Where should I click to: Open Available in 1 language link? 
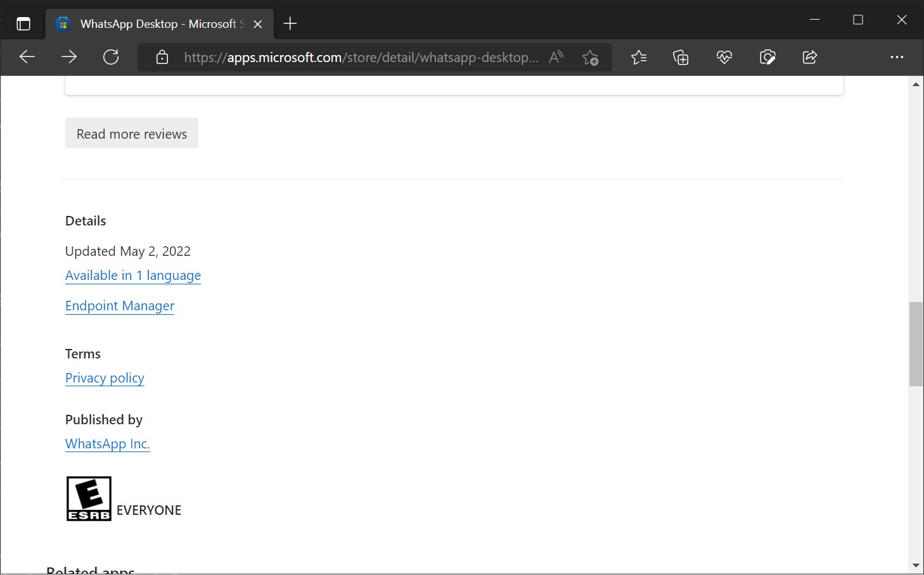133,275
